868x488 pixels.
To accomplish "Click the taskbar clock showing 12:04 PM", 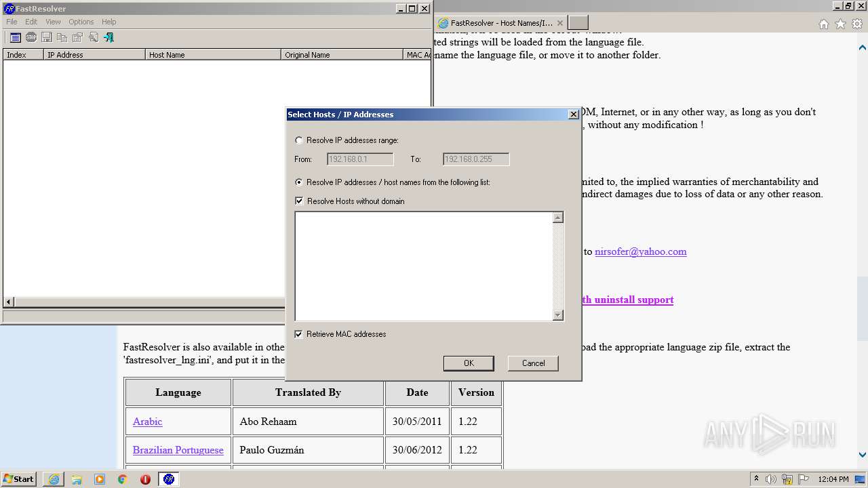I will (833, 479).
